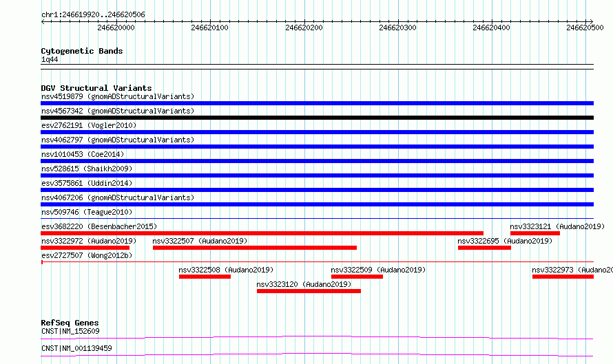Click the 246620000 ruler position
Image resolution: width=613 pixels, height=364 pixels.
click(x=116, y=28)
